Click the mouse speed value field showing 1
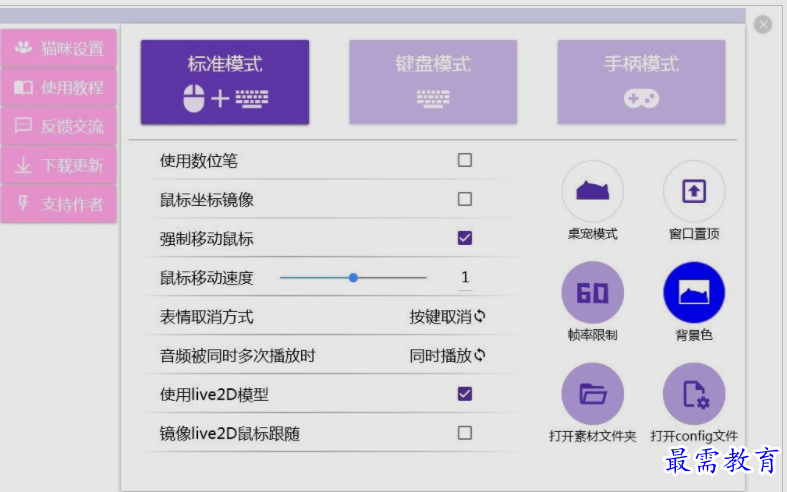 [x=465, y=277]
